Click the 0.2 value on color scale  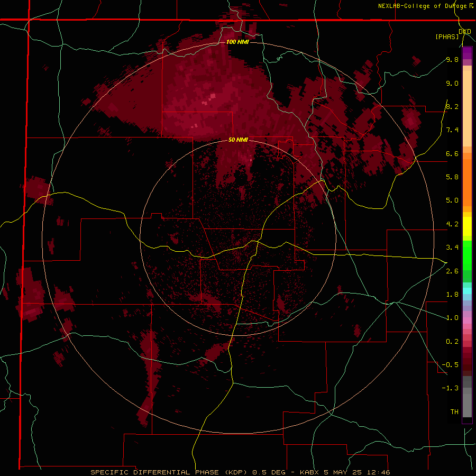tap(452, 341)
